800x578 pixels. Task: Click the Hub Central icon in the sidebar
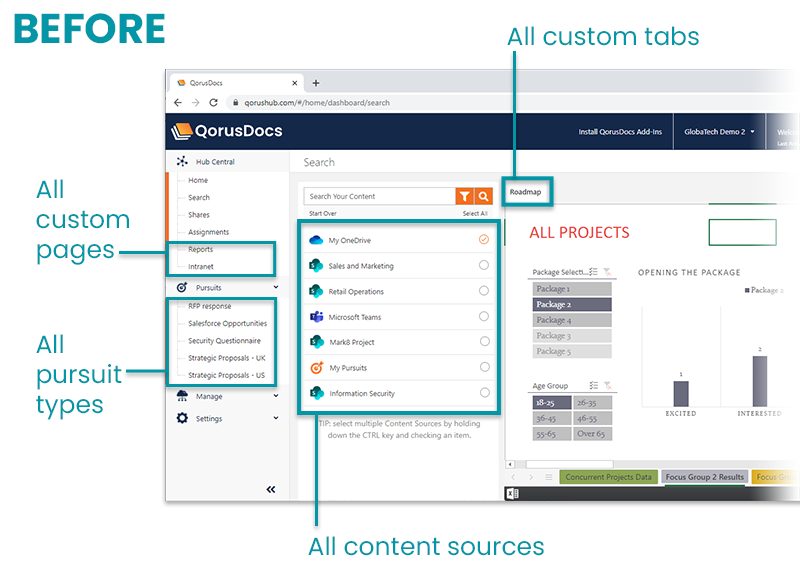tap(182, 161)
